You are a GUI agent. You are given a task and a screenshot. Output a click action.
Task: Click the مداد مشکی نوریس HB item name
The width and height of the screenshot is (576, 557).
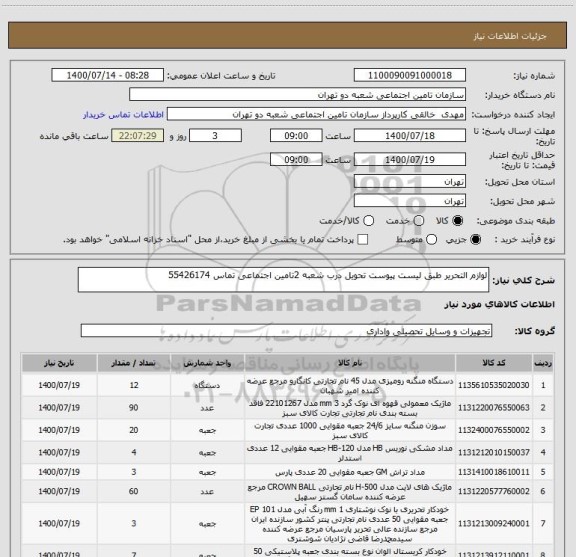(350, 453)
